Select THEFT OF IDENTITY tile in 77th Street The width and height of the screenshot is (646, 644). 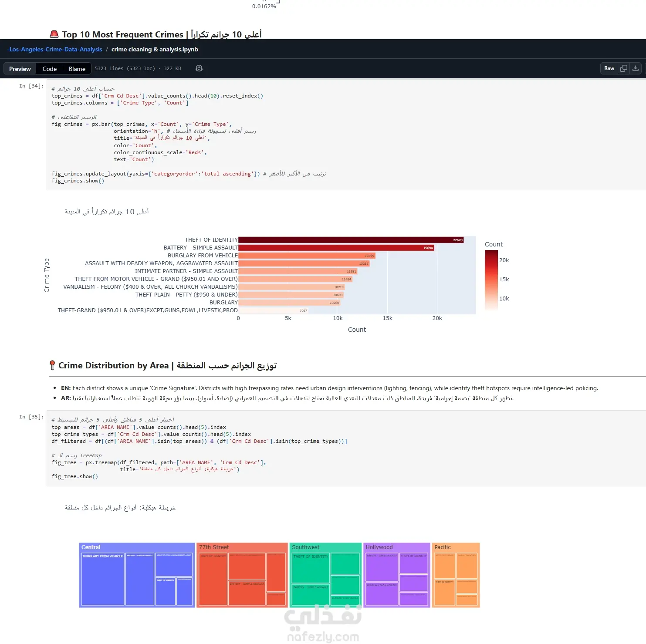[213, 579]
